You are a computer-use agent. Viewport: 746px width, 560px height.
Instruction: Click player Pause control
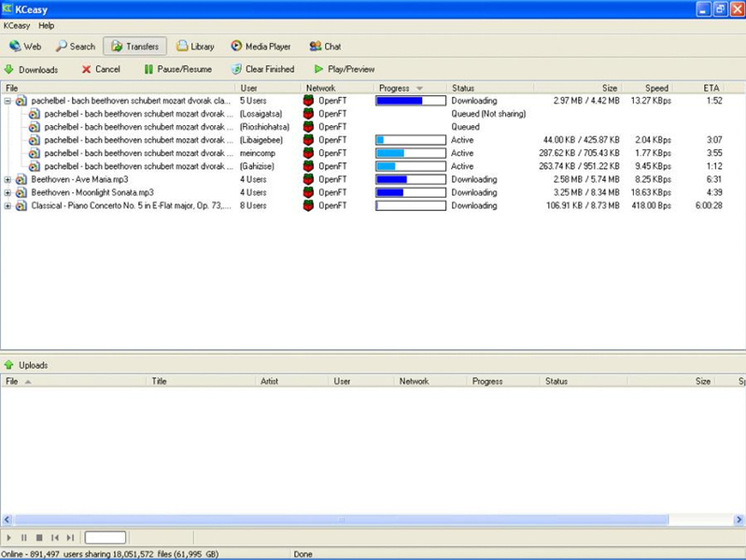(x=23, y=538)
